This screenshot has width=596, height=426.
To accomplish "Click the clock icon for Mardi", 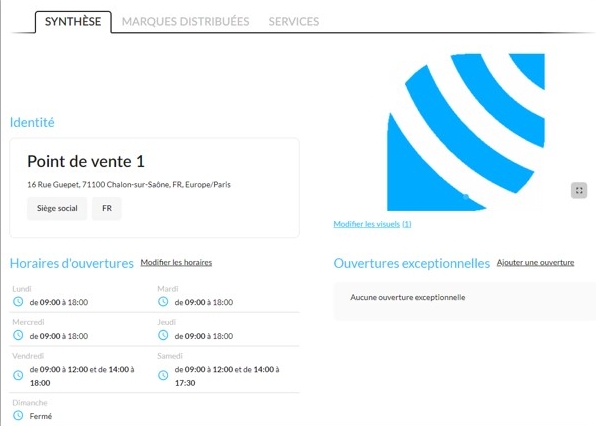I will coord(163,302).
